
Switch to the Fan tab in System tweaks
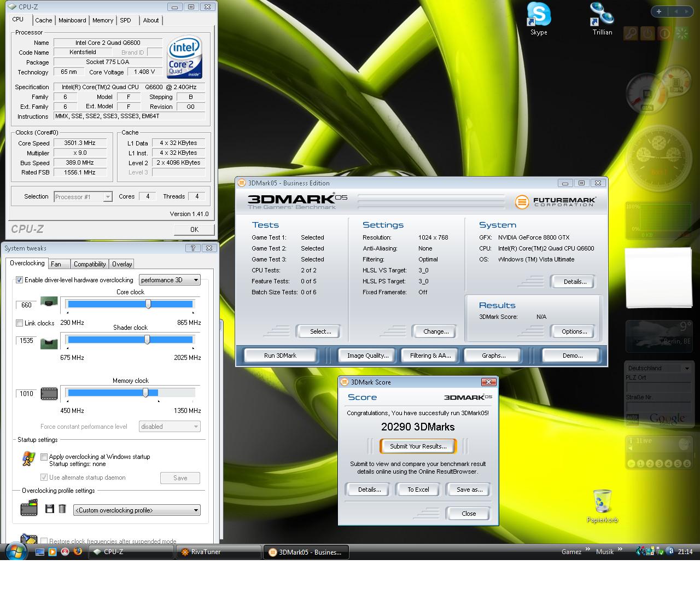click(x=56, y=264)
